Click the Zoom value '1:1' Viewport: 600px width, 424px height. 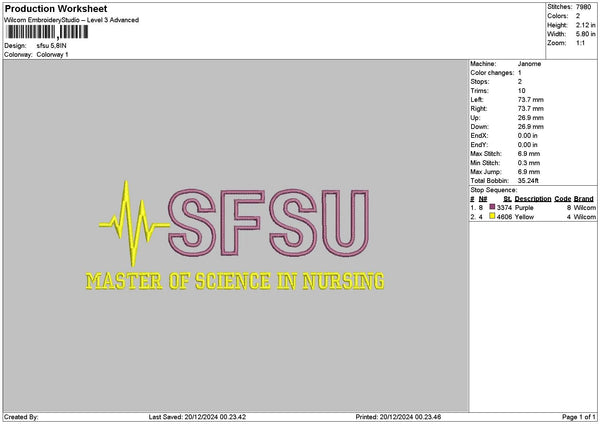(x=580, y=43)
